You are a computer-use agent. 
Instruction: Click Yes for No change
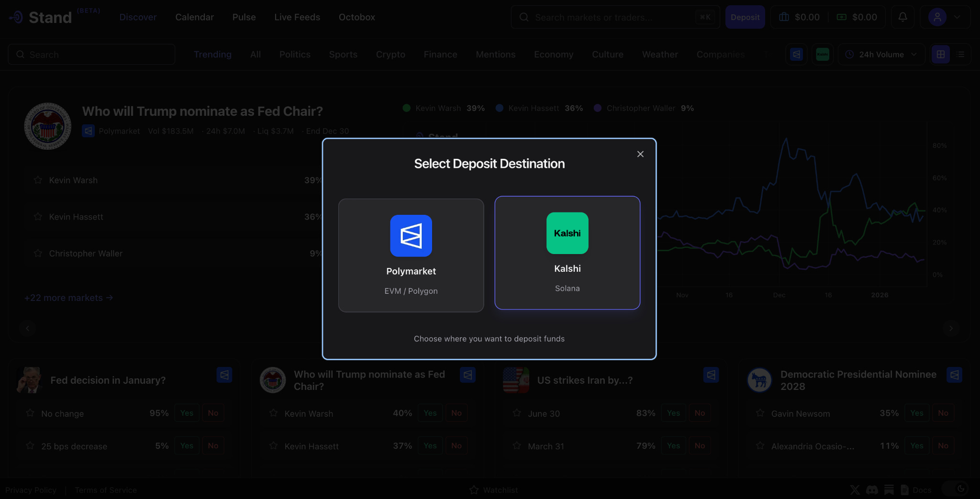(187, 413)
